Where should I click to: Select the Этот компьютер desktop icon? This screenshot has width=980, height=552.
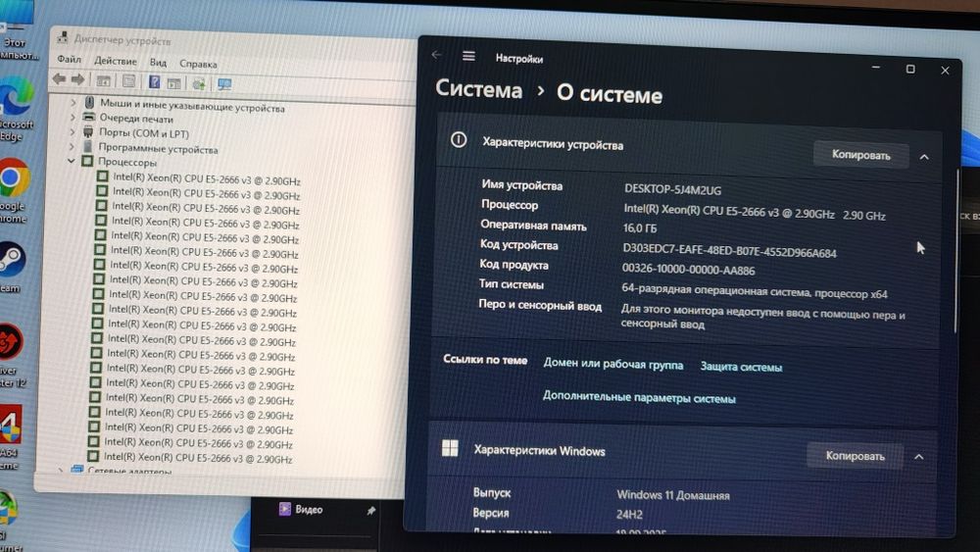click(x=17, y=31)
